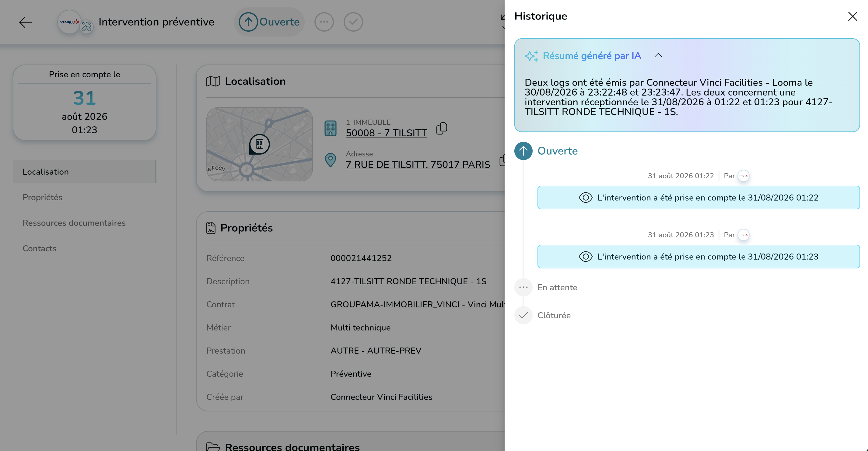Select the pending dots status step in header
The height and width of the screenshot is (451, 868).
(x=324, y=22)
